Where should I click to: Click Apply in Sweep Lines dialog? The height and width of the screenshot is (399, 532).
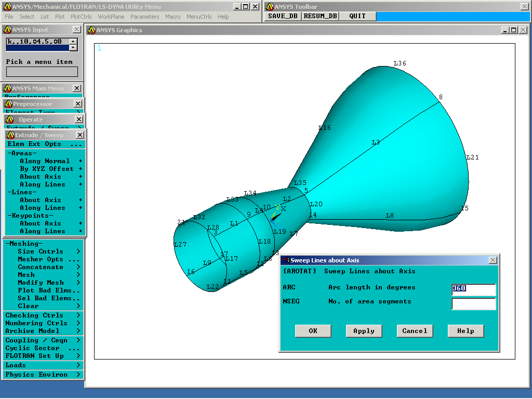pyautogui.click(x=364, y=331)
